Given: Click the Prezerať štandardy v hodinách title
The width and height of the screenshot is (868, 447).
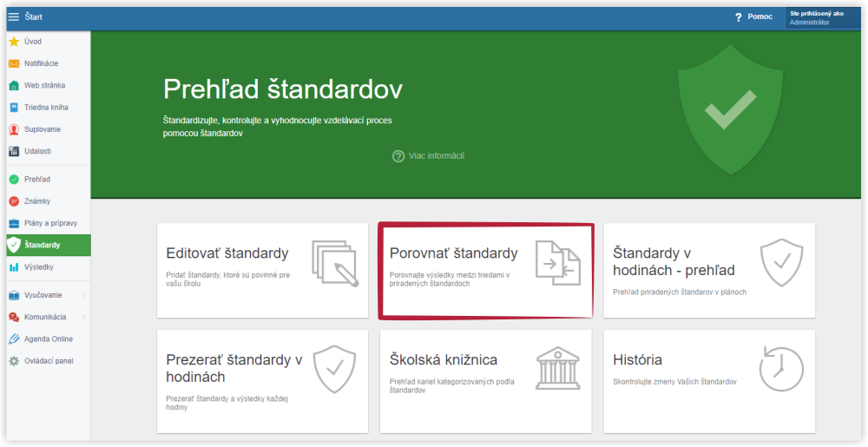Looking at the screenshot, I should click(234, 368).
